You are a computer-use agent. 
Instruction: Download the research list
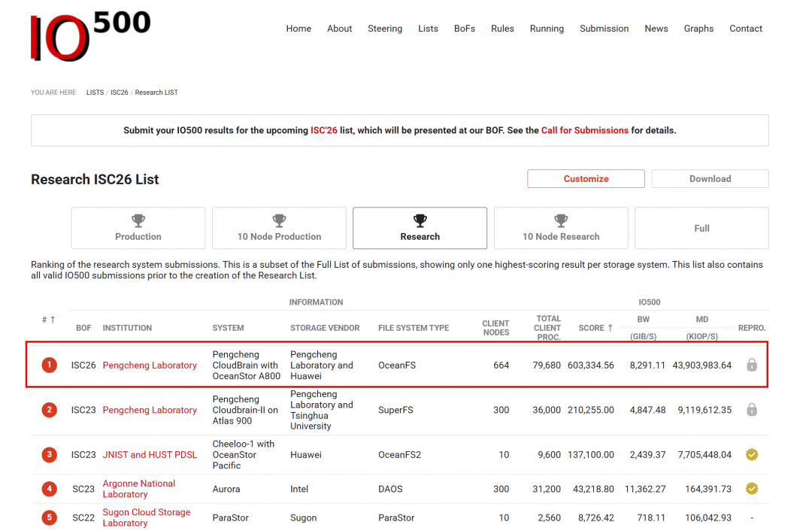click(710, 179)
